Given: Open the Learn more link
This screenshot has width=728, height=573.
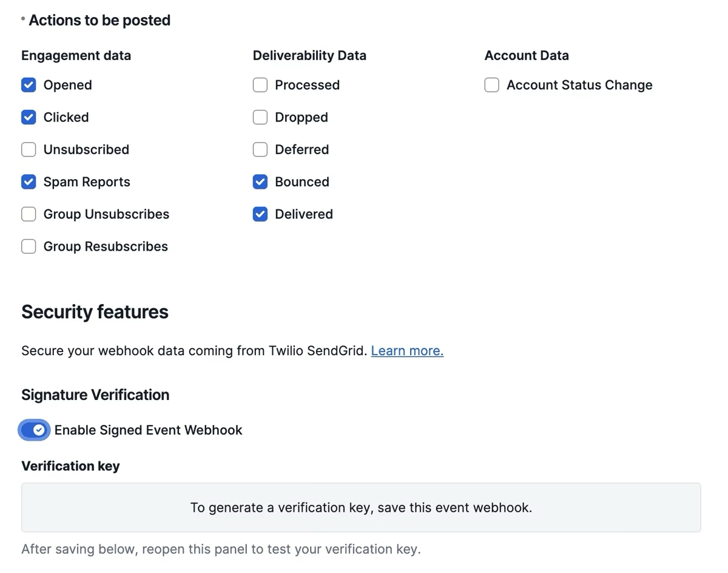Looking at the screenshot, I should (407, 351).
